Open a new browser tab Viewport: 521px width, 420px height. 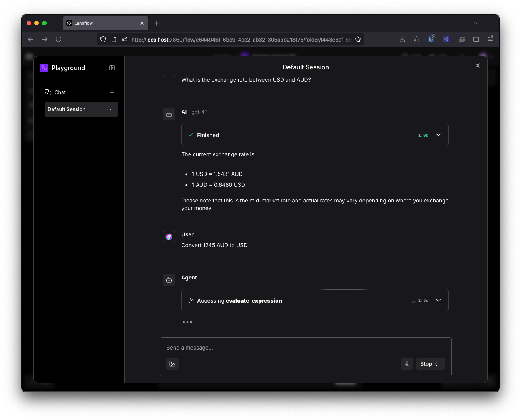tap(156, 23)
